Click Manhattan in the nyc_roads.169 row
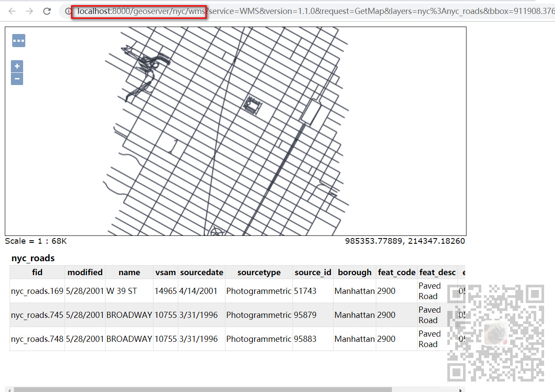Screen dimensions: 555x392 [x=354, y=291]
